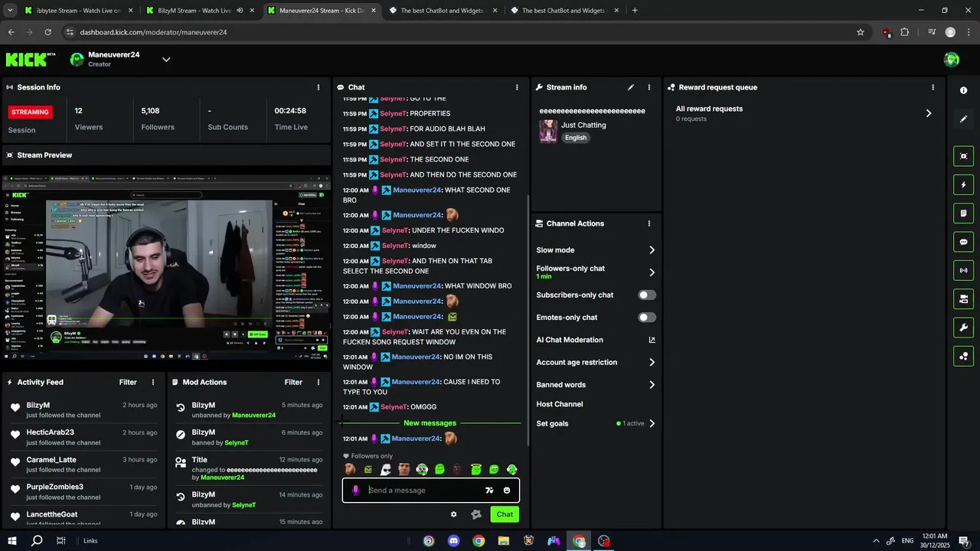Screen dimensions: 980x551
Task: Open Mod Actions three-dot menu
Action: (x=318, y=382)
